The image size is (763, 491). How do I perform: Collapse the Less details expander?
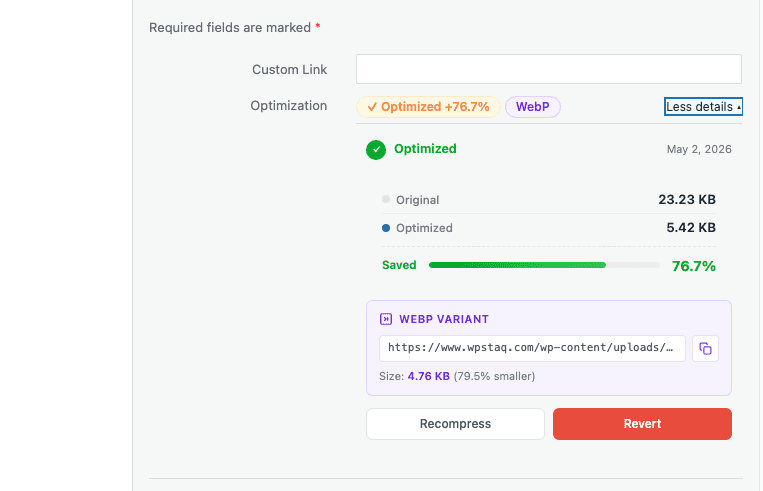(x=703, y=107)
